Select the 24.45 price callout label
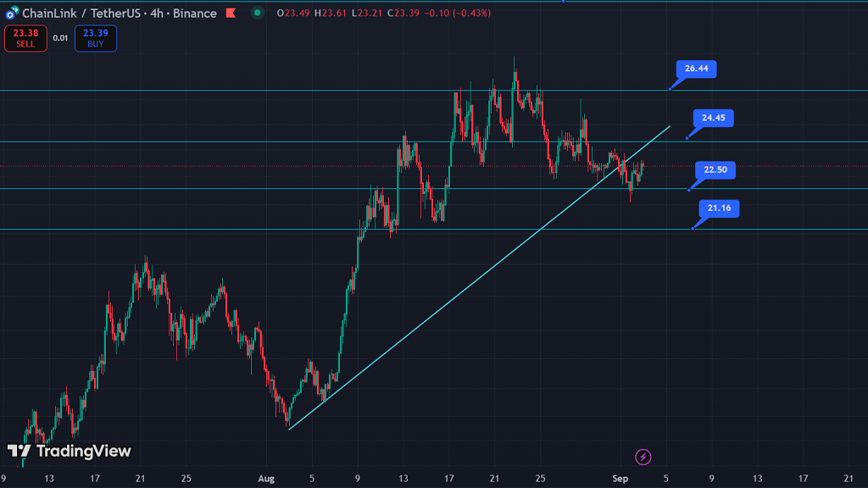868x488 pixels. click(713, 118)
